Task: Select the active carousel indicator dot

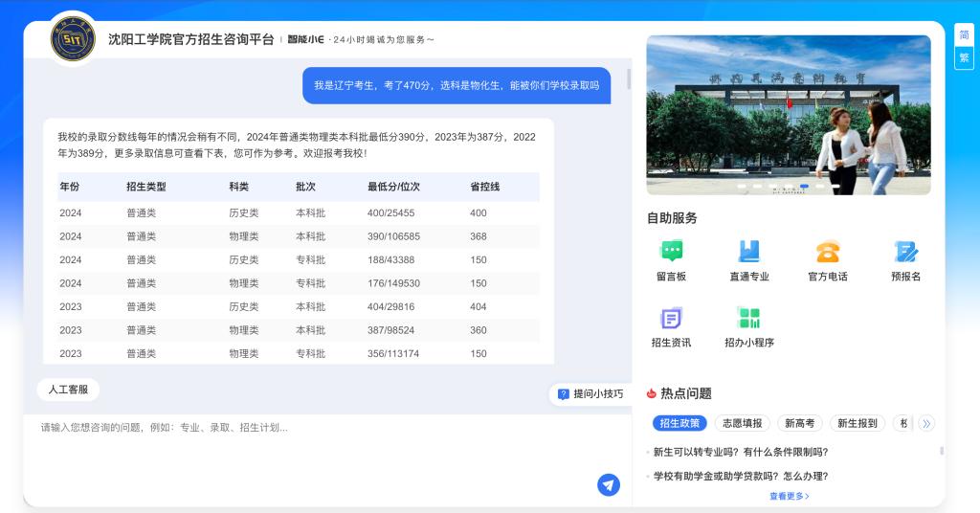Action: [805, 187]
